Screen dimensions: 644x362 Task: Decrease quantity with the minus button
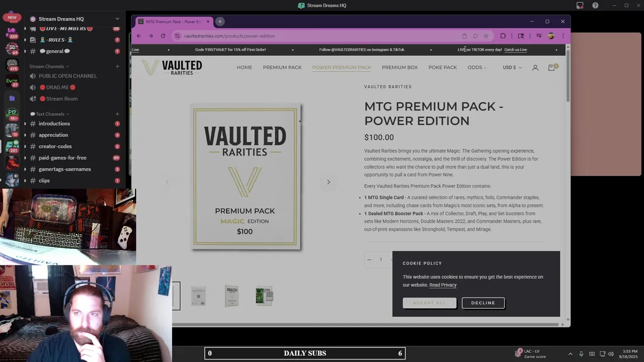369,259
